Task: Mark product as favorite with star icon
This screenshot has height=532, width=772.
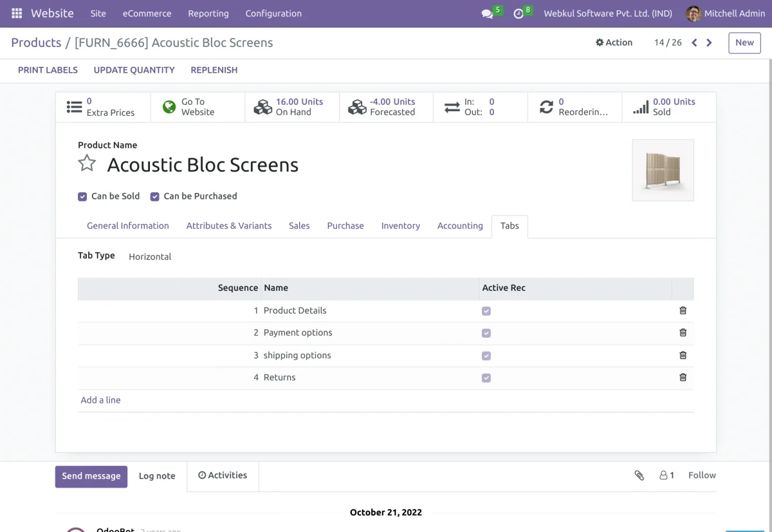Action: coord(87,163)
